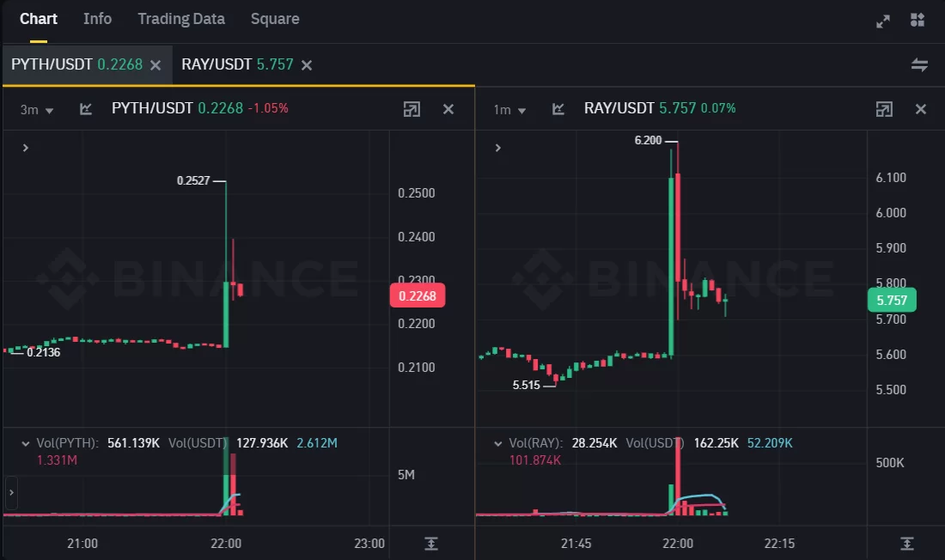This screenshot has width=945, height=560.
Task: Pop out the PYTH/USDT chart panel
Action: point(412,109)
